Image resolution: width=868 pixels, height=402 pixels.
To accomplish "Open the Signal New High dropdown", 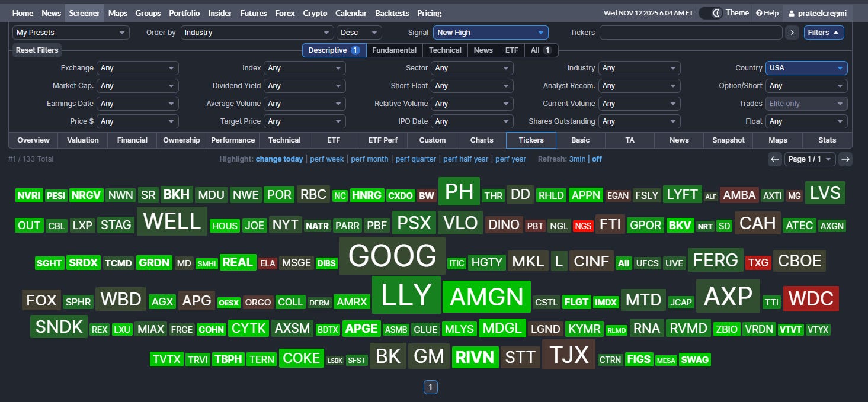I will coord(491,33).
